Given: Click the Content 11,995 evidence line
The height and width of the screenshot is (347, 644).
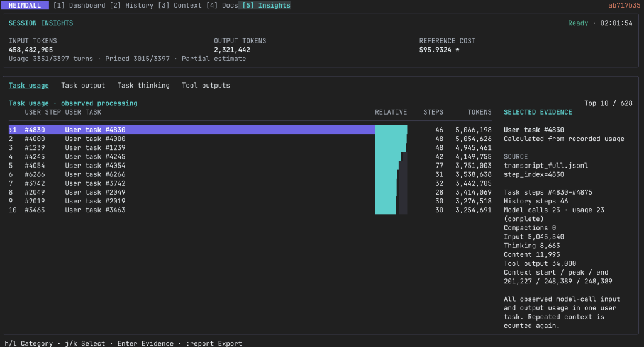Looking at the screenshot, I should [532, 254].
